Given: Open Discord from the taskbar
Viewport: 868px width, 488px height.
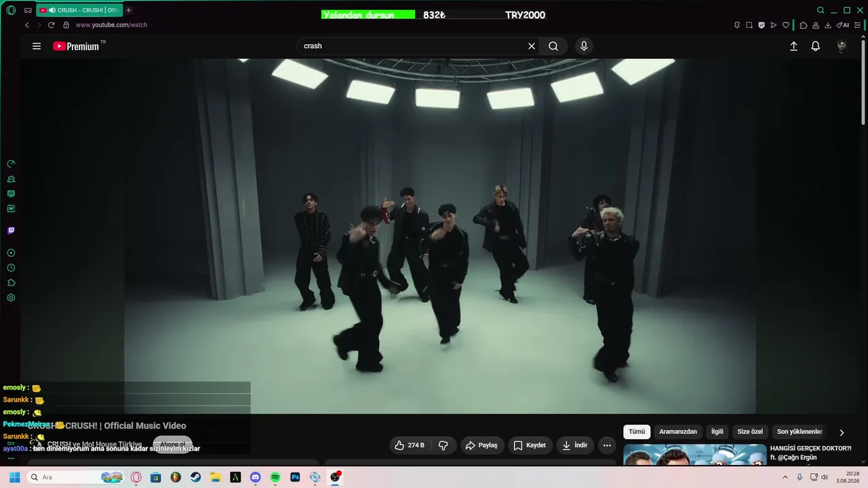Looking at the screenshot, I should pos(255,477).
